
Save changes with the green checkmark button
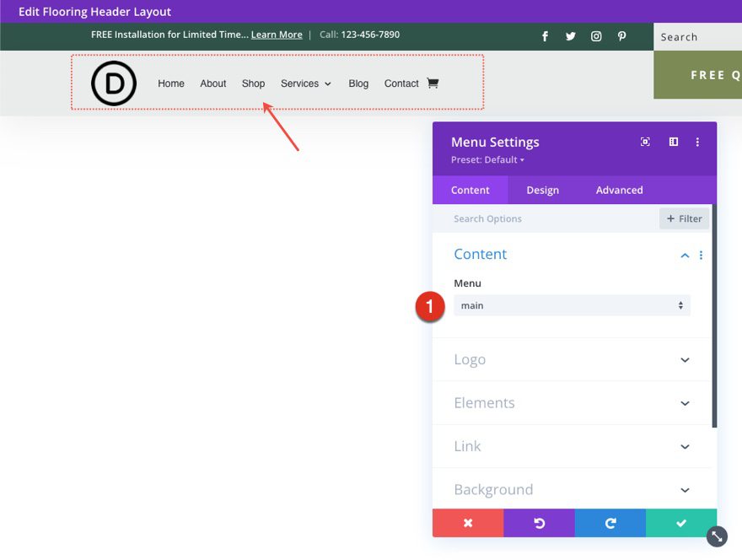(680, 523)
